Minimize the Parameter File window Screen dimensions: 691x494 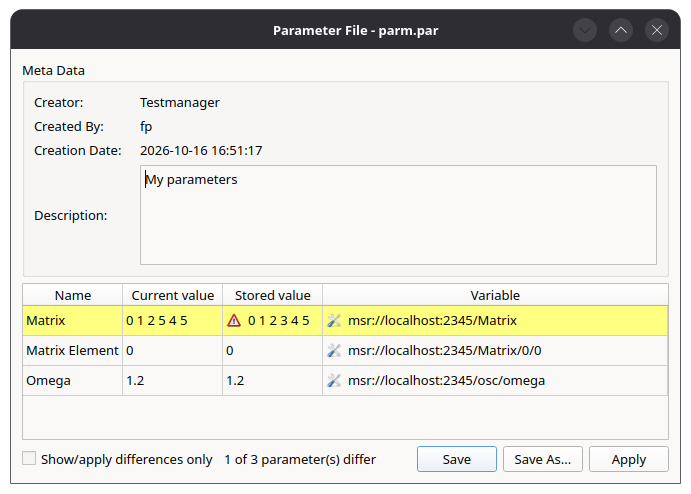tap(585, 30)
